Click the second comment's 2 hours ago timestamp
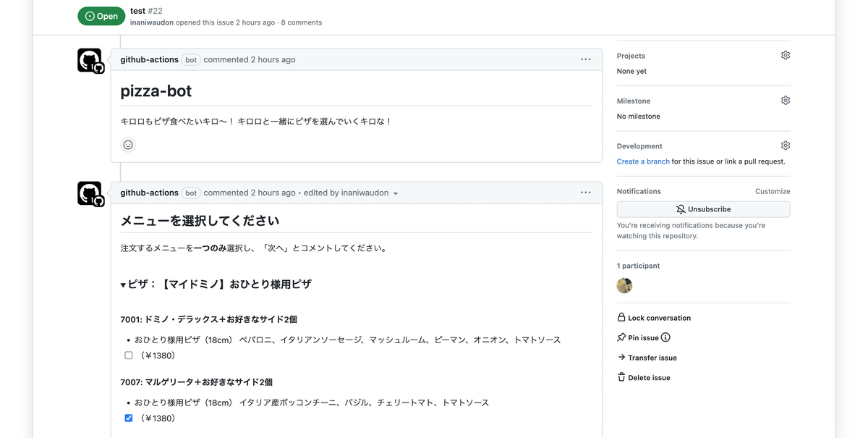Image resolution: width=868 pixels, height=438 pixels. [273, 193]
